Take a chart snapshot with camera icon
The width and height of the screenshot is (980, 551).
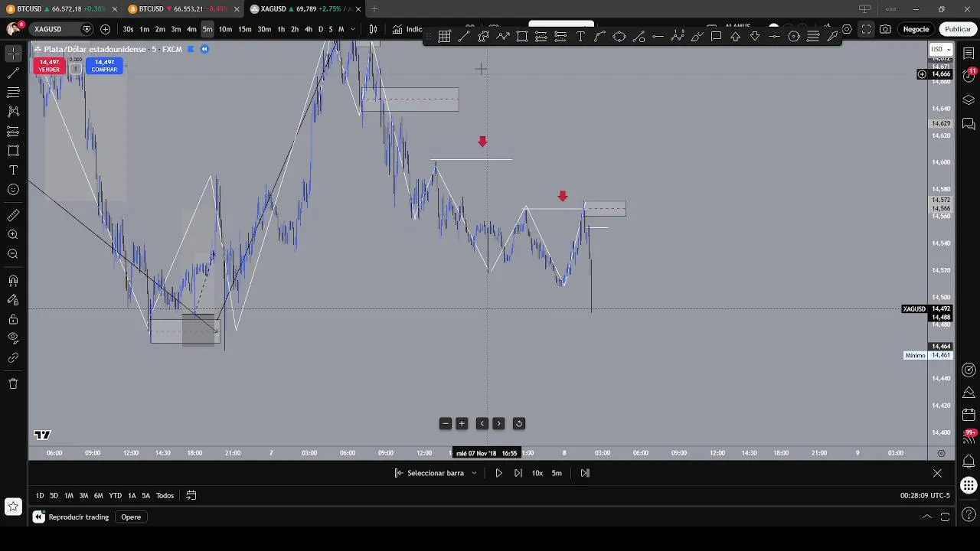pos(885,29)
